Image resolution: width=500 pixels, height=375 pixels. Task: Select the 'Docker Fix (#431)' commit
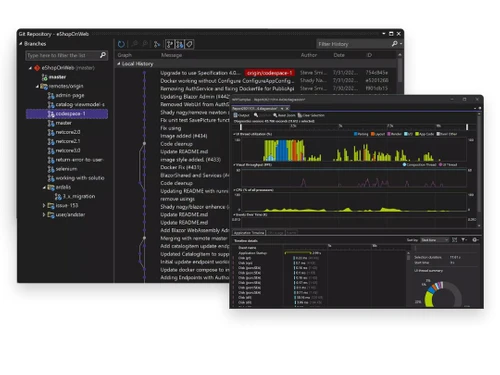[x=180, y=167]
